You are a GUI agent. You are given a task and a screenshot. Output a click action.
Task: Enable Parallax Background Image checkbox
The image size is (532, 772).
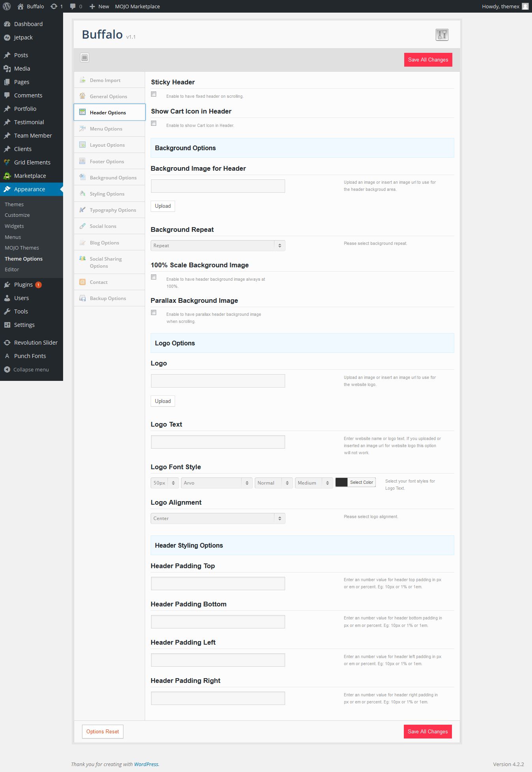(x=154, y=313)
